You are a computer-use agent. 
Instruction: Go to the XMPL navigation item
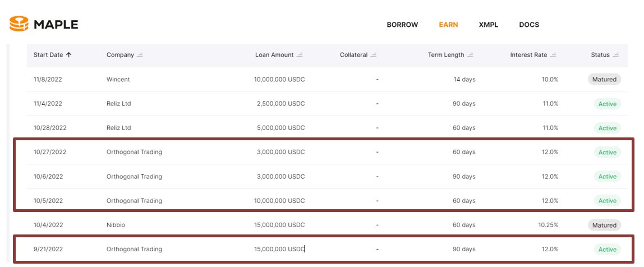click(x=489, y=25)
